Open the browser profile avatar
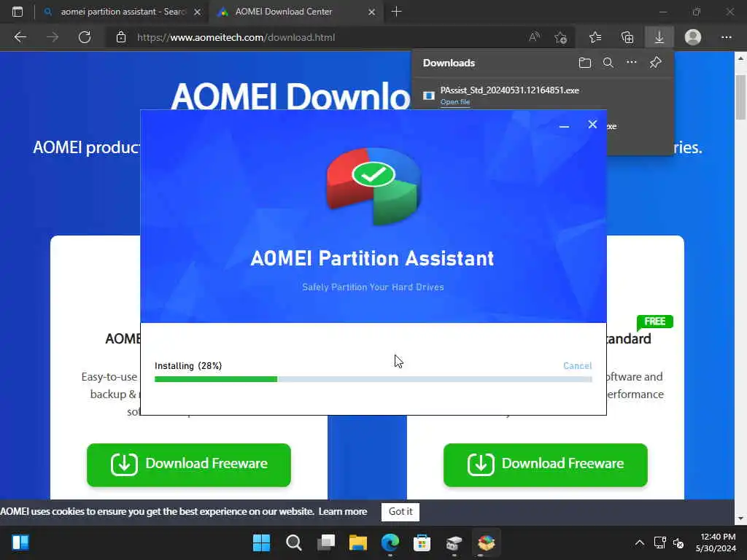 693,37
